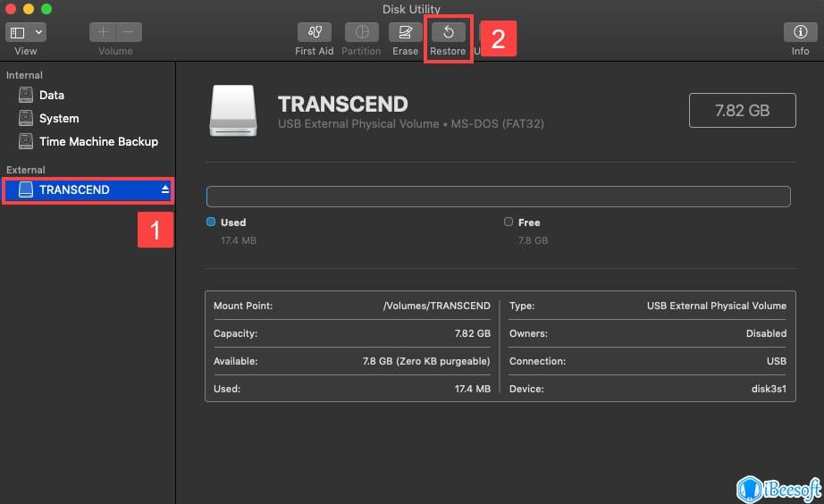Viewport: 824px width, 504px height.
Task: Click the Erase toolbar icon
Action: (x=405, y=32)
